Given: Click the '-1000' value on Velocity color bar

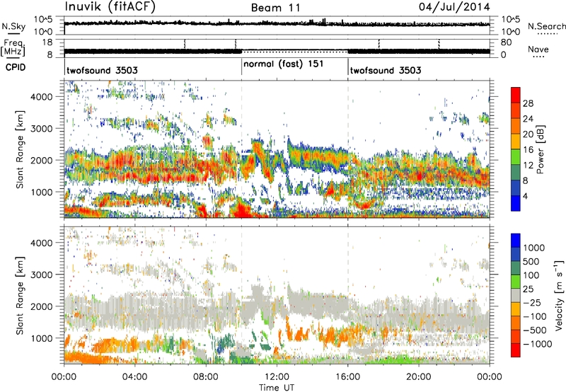Looking at the screenshot, I should point(538,344).
